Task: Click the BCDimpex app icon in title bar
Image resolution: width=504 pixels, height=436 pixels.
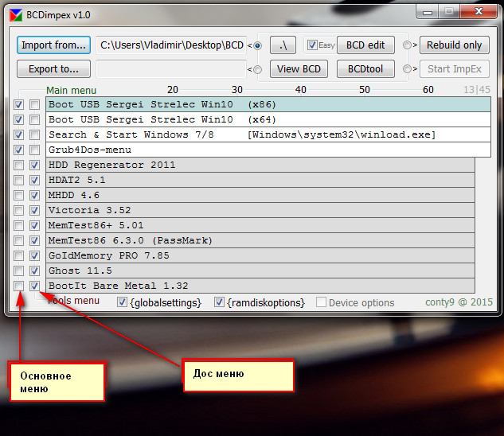Action: (16, 15)
